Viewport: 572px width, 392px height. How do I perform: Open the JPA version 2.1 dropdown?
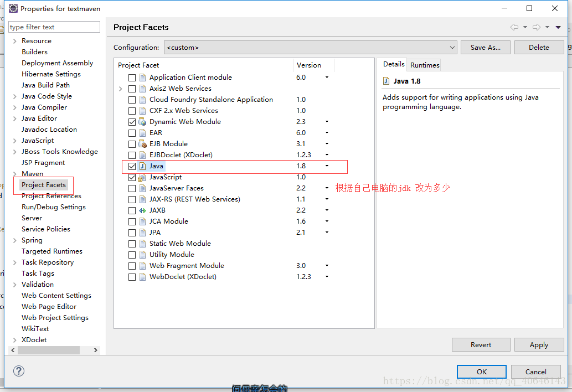[327, 233]
